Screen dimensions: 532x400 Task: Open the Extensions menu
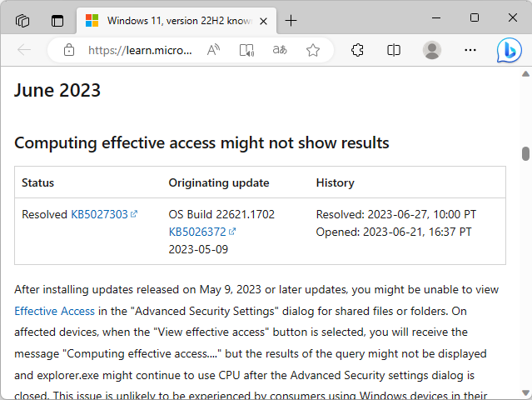357,50
